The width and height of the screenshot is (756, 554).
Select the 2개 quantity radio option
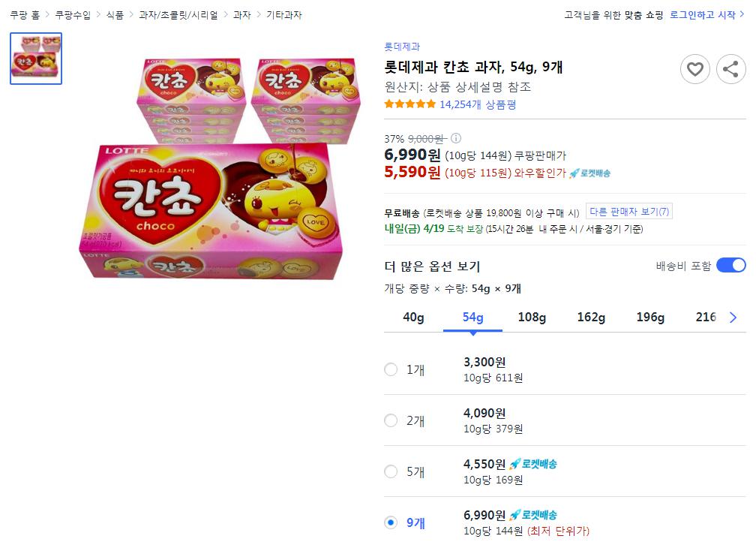coord(391,420)
